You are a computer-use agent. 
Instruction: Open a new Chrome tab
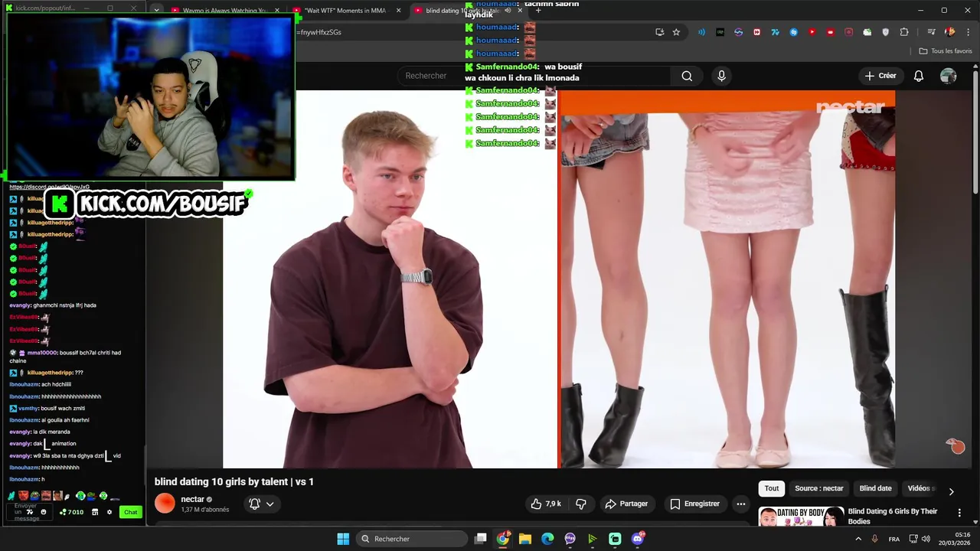tap(538, 11)
